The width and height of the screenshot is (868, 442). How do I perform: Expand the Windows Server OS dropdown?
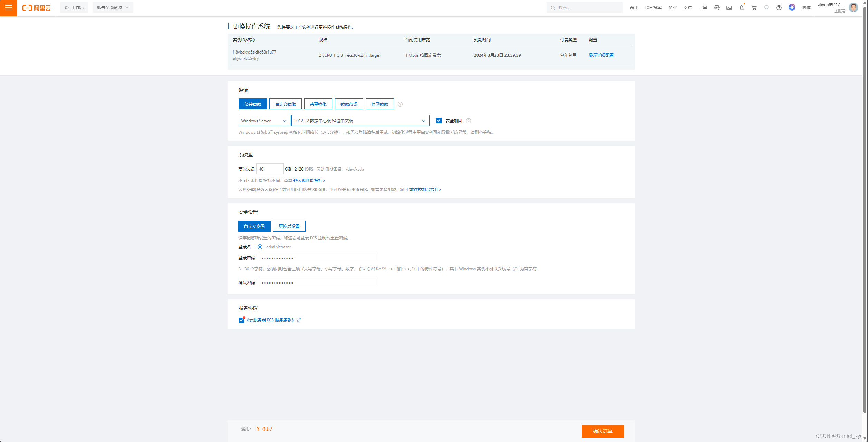point(264,121)
